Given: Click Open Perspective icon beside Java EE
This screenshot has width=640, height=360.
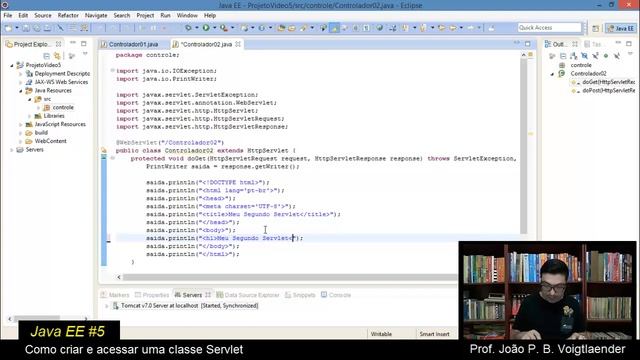Looking at the screenshot, I should pos(596,28).
